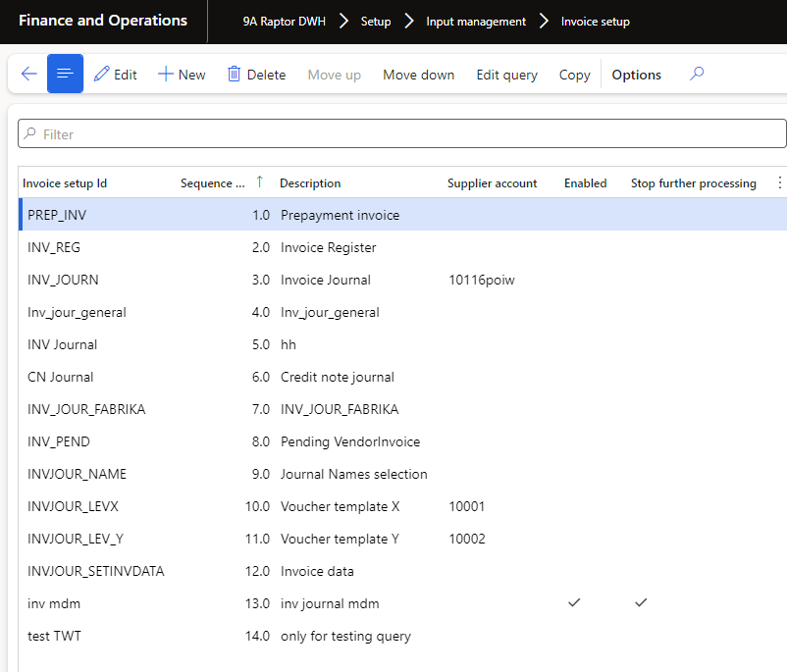The width and height of the screenshot is (787, 672).
Task: Open the grid column options menu
Action: click(780, 182)
